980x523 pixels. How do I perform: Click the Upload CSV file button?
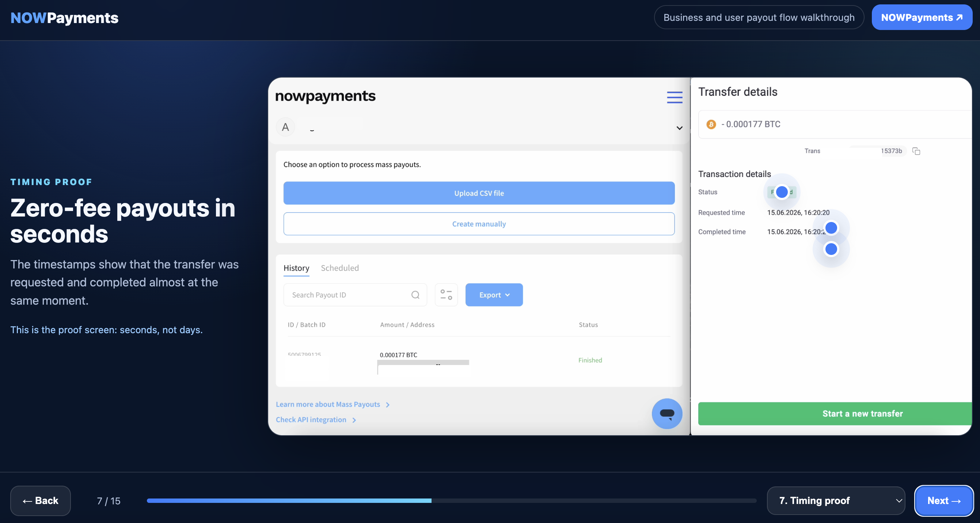(479, 193)
